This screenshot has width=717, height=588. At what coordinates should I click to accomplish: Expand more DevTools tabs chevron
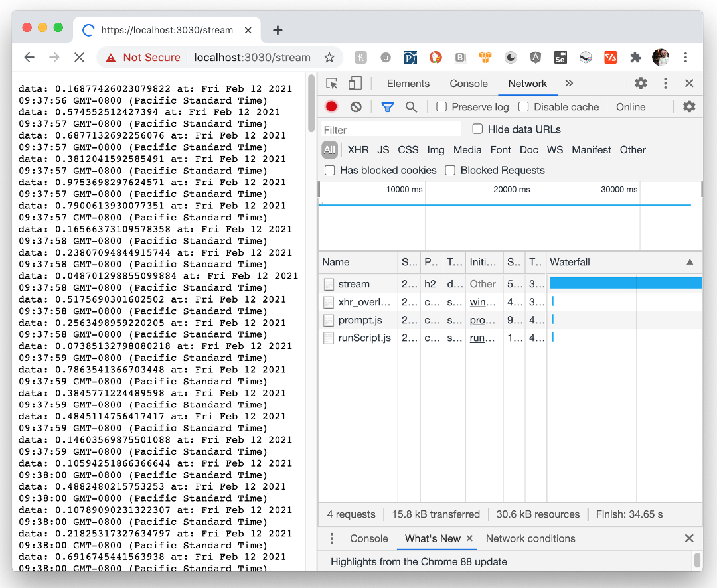tap(569, 84)
